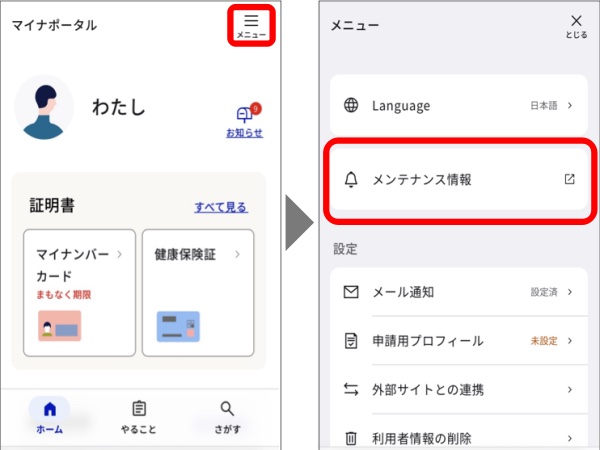Open the 健康保険証 card

[x=198, y=293]
